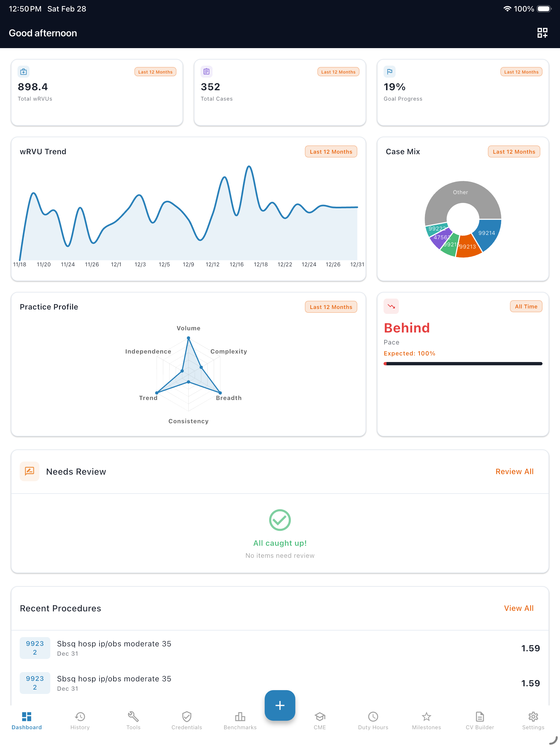Change Pace card All Time filter
Image resolution: width=560 pixels, height=747 pixels.
526,306
